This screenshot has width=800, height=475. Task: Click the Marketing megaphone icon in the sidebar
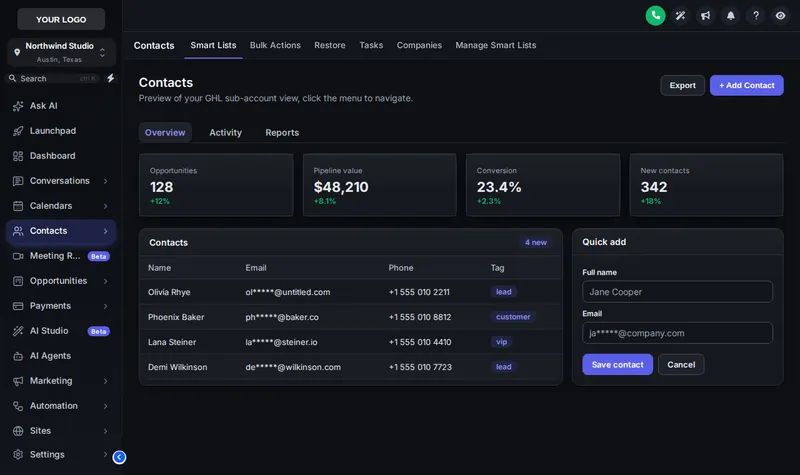click(x=18, y=381)
